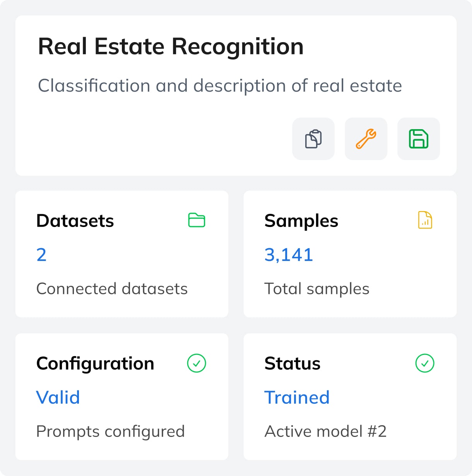The height and width of the screenshot is (476, 472).
Task: Click the Datasets count value 2
Action: point(41,255)
